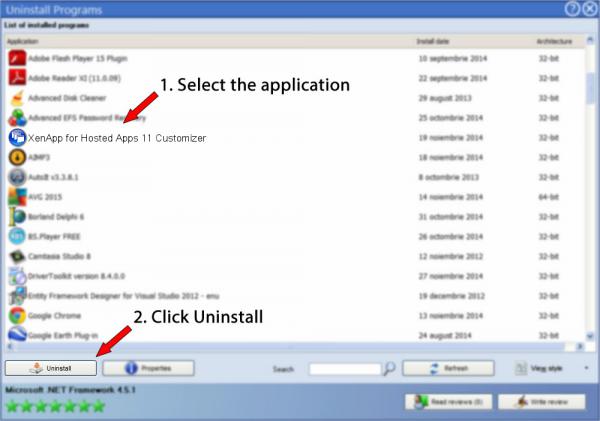Sort by the Application column header
This screenshot has width=600, height=421.
click(22, 41)
